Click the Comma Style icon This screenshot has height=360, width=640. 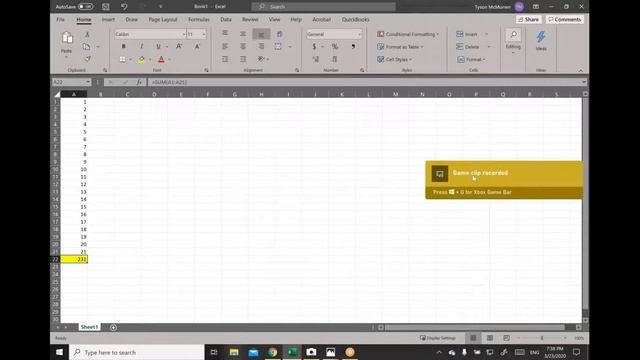[x=353, y=47]
